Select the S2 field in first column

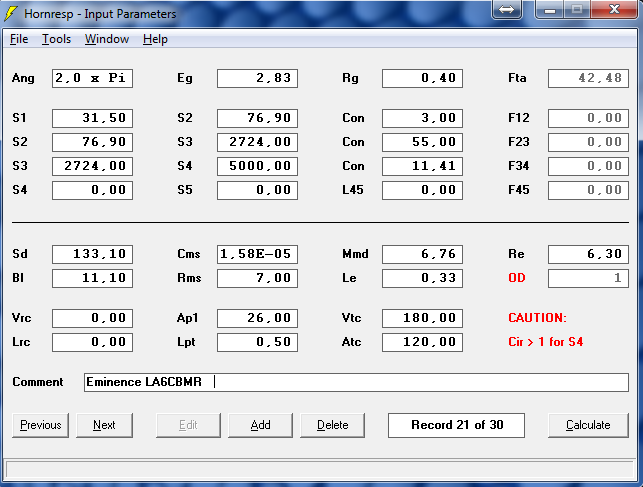point(92,142)
